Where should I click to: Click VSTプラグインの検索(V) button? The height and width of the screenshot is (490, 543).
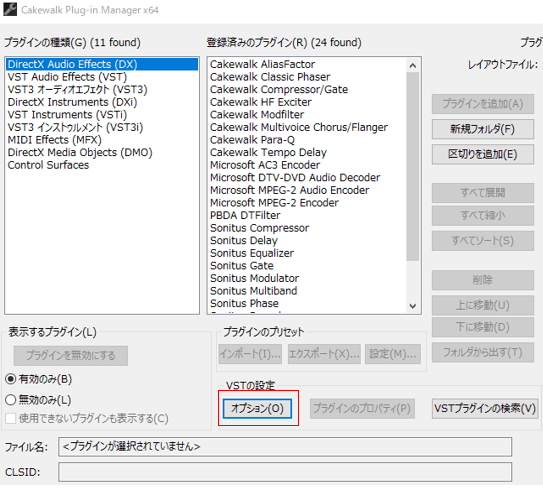tap(485, 409)
